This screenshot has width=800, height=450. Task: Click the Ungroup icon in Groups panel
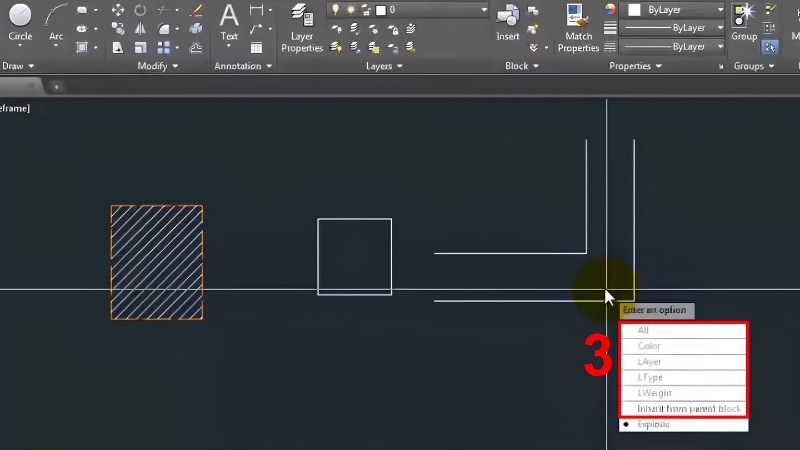pyautogui.click(x=770, y=10)
